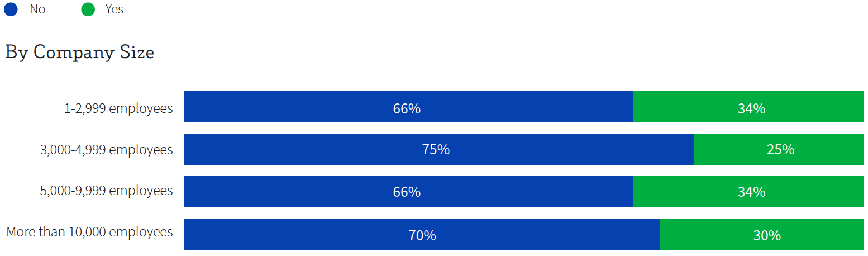This screenshot has width=868, height=256.
Task: Toggle the No legend label
Action: tap(37, 10)
